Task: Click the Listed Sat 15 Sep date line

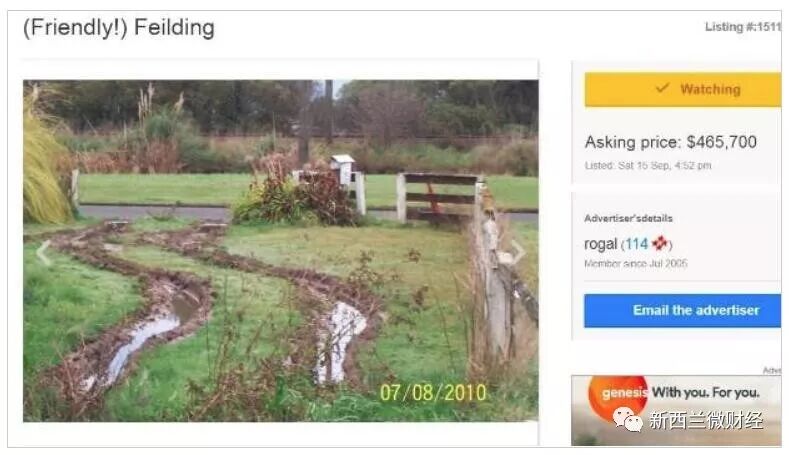Action: pyautogui.click(x=648, y=165)
